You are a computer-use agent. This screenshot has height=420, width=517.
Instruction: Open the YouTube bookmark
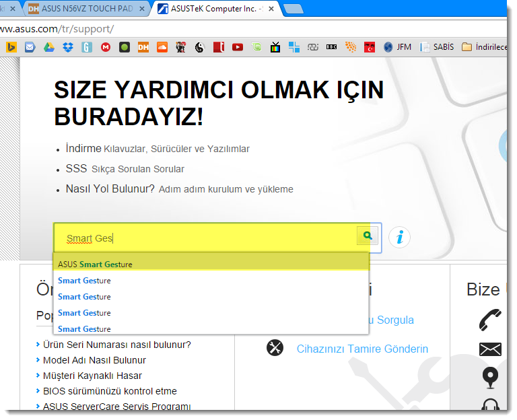click(x=238, y=48)
